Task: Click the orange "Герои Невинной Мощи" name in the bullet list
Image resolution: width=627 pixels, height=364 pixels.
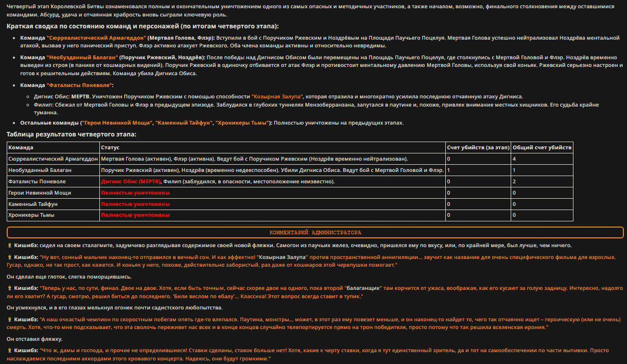Action: pyautogui.click(x=117, y=123)
